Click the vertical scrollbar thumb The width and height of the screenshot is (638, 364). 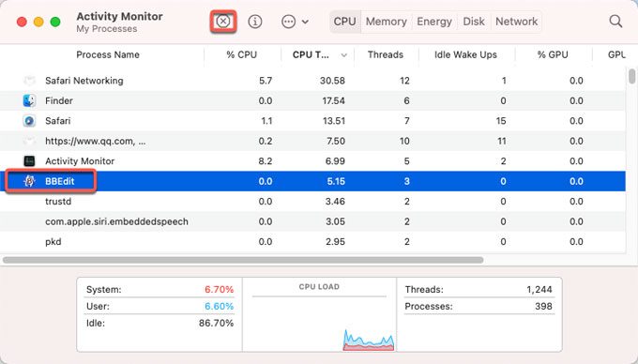pos(631,76)
